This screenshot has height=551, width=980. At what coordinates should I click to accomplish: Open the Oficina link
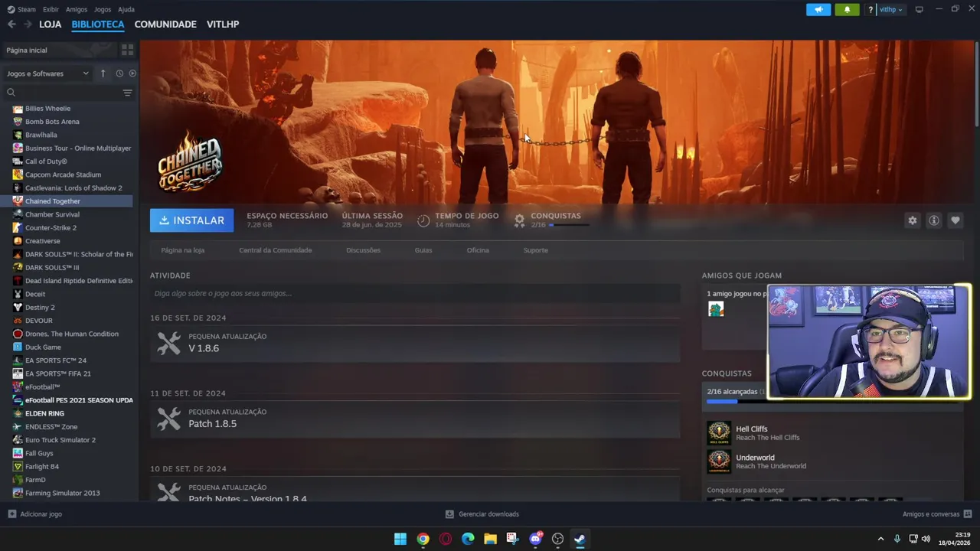478,250
